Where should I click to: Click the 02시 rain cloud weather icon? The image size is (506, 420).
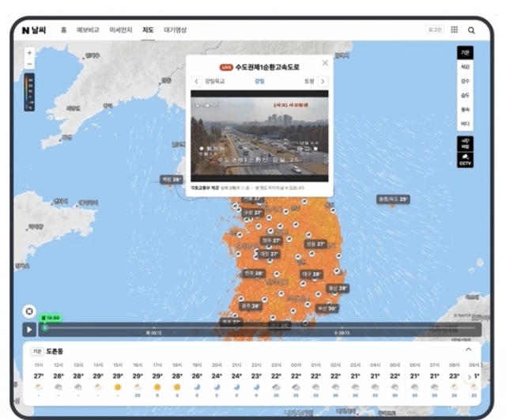point(335,387)
